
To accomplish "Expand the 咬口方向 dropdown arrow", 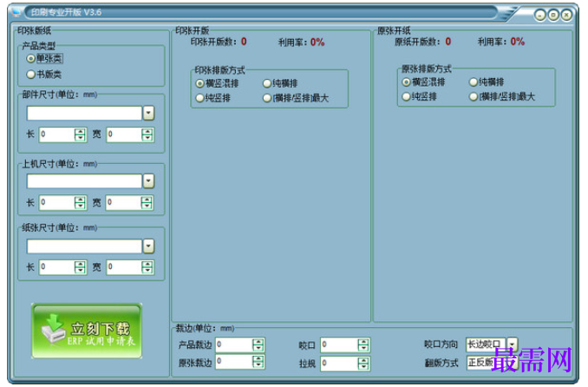I will pos(513,344).
